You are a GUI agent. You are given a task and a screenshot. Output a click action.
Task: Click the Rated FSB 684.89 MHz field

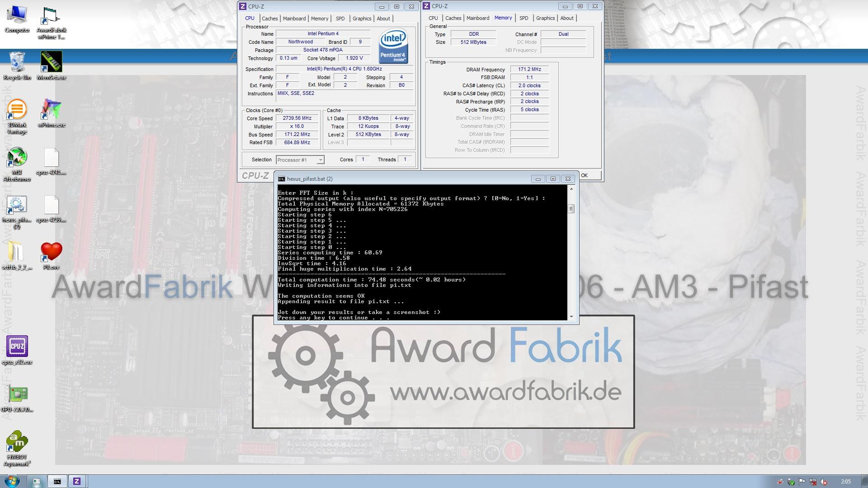297,143
